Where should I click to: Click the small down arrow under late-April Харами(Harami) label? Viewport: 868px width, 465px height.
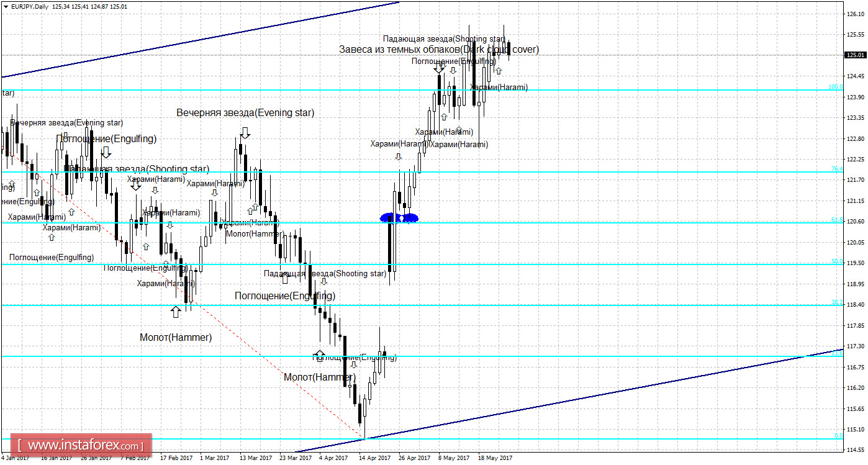(399, 156)
